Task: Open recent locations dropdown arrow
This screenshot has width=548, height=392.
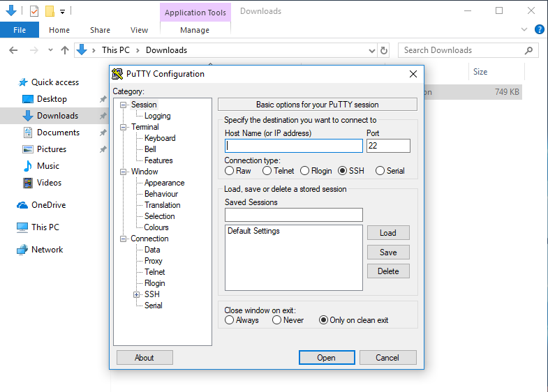Action: (x=51, y=50)
